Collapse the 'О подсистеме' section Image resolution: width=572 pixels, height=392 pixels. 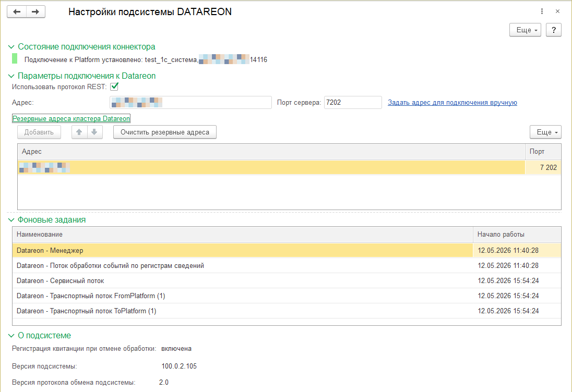11,335
